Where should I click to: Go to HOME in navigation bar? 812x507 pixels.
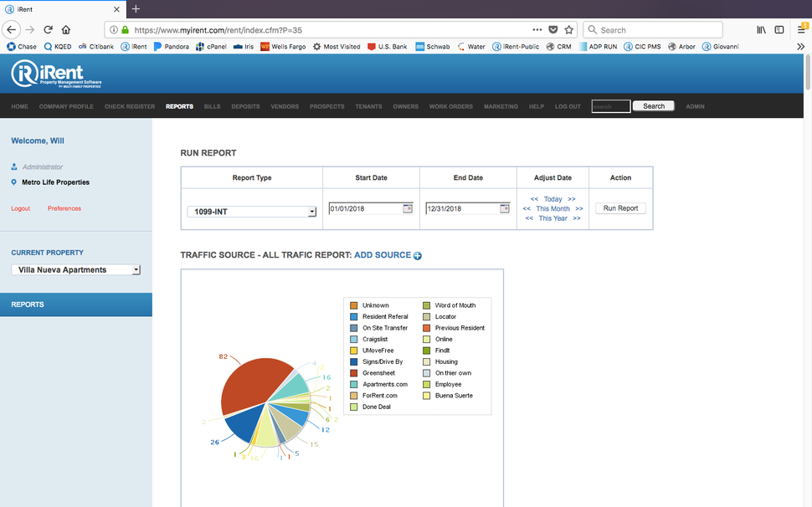(x=20, y=106)
